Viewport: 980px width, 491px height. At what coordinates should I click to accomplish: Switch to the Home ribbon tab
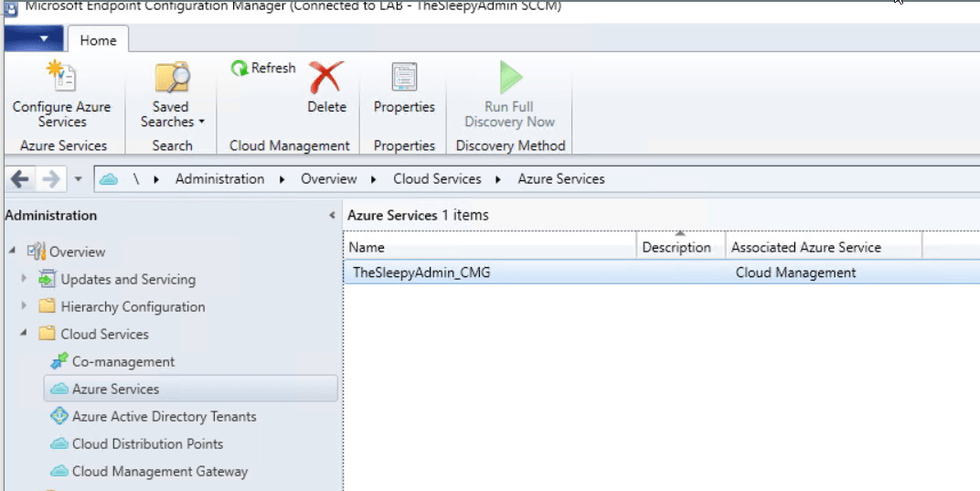(98, 40)
